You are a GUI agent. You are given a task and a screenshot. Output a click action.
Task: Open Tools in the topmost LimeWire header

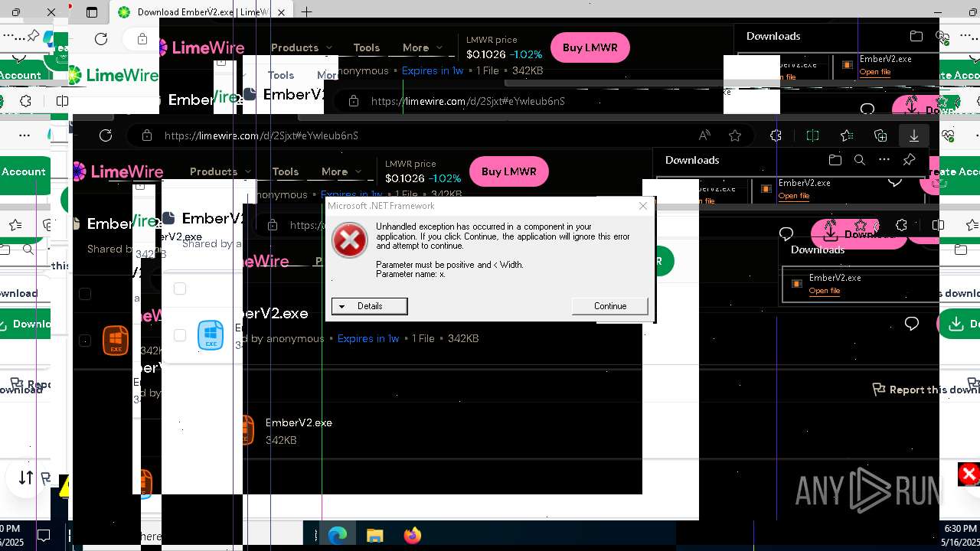[366, 47]
